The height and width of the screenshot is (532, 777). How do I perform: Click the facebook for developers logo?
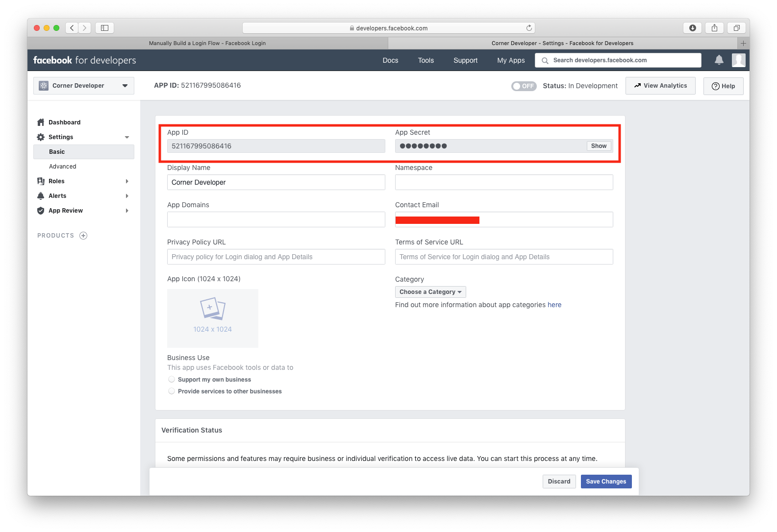click(x=85, y=60)
